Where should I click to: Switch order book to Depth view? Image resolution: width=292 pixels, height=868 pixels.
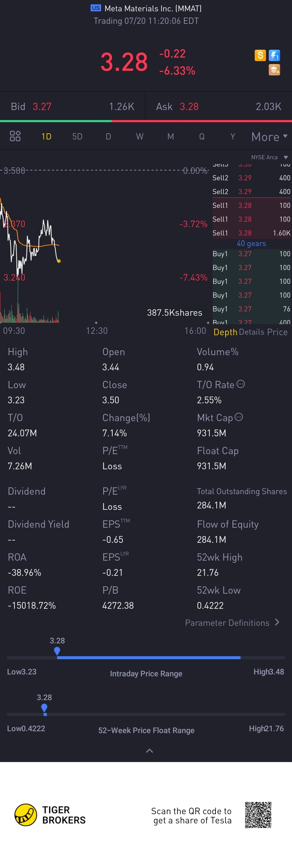point(225,332)
